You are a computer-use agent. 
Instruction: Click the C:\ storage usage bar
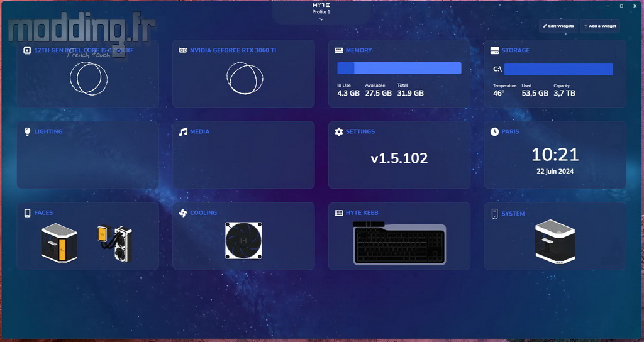(558, 69)
